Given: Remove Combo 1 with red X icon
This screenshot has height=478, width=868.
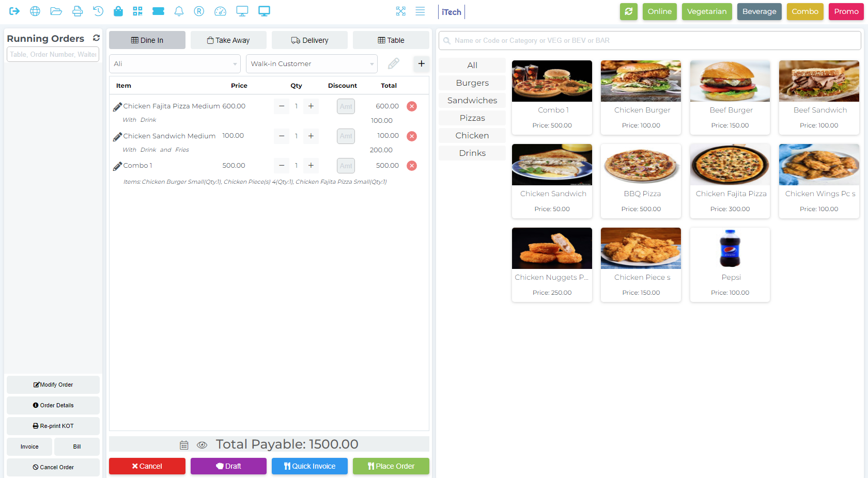Looking at the screenshot, I should 412,166.
